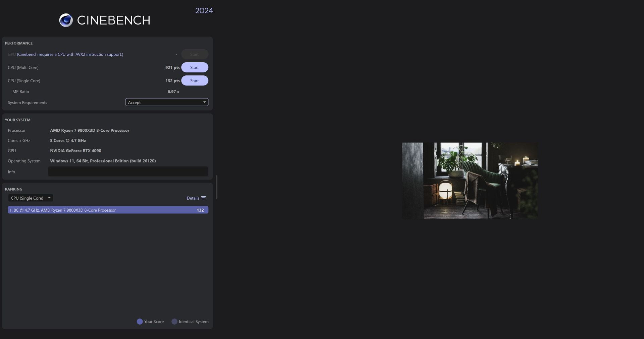Click the disabled GPU Start button
The height and width of the screenshot is (339, 644).
tap(195, 54)
